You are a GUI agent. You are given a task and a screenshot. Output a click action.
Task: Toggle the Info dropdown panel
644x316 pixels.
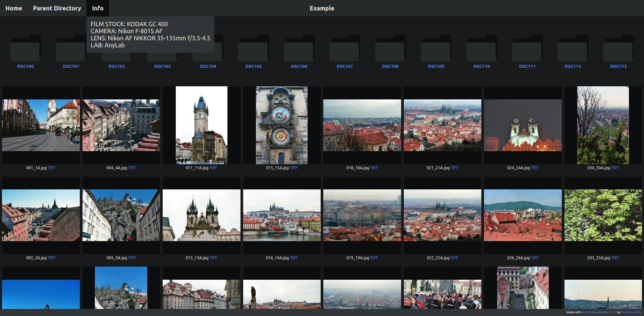98,8
